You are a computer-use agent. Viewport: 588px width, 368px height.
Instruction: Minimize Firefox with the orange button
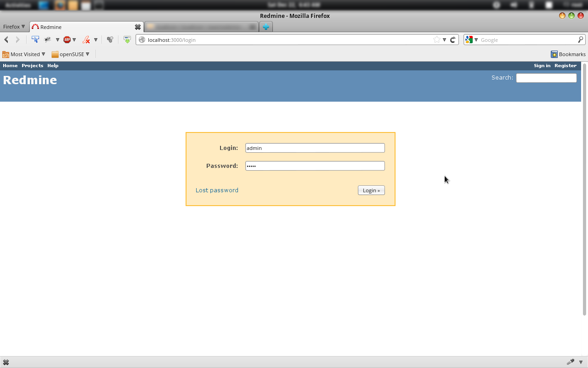coord(562,16)
